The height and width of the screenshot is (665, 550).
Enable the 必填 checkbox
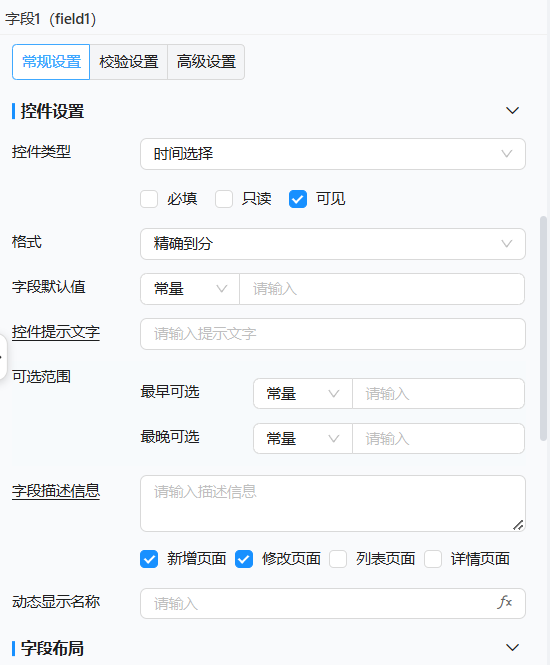pos(149,199)
